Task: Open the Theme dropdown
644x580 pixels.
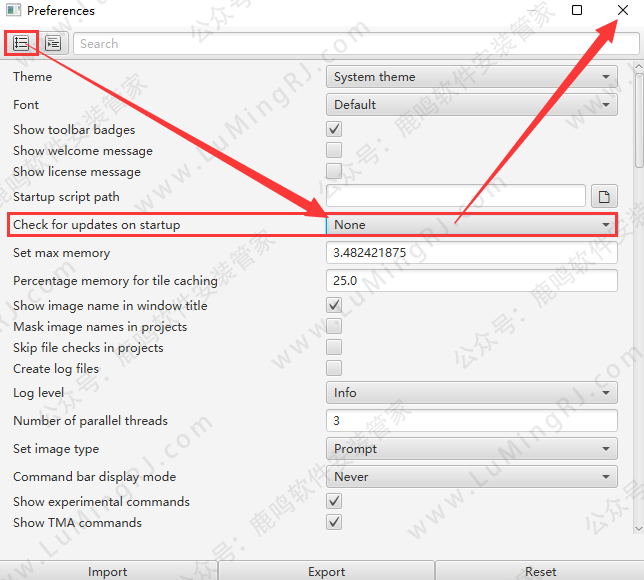Action: [x=472, y=77]
